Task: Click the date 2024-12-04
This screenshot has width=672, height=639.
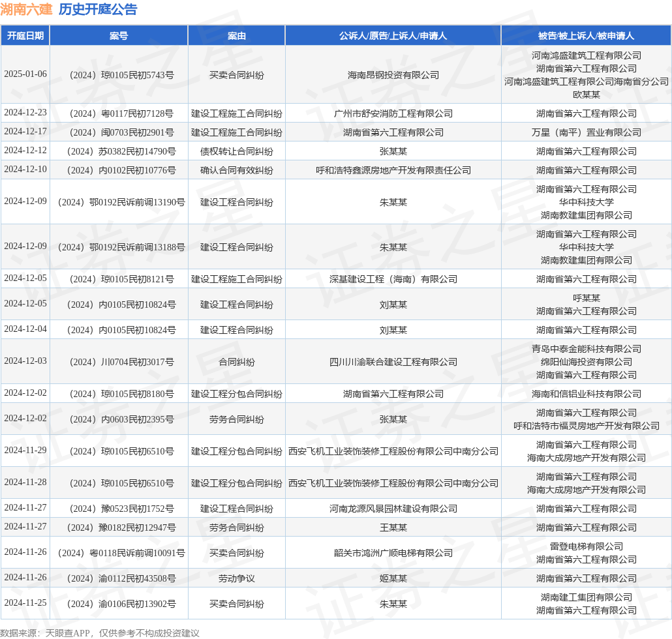Action: 25,329
